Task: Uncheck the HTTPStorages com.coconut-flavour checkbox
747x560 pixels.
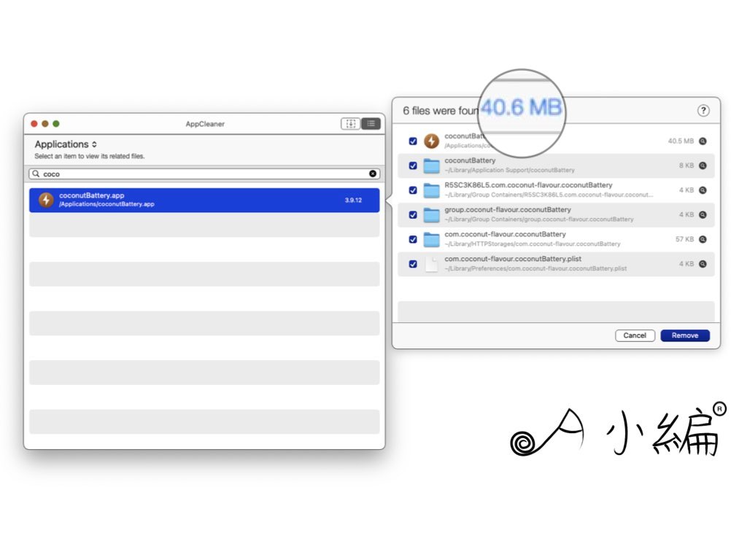Action: [x=413, y=239]
